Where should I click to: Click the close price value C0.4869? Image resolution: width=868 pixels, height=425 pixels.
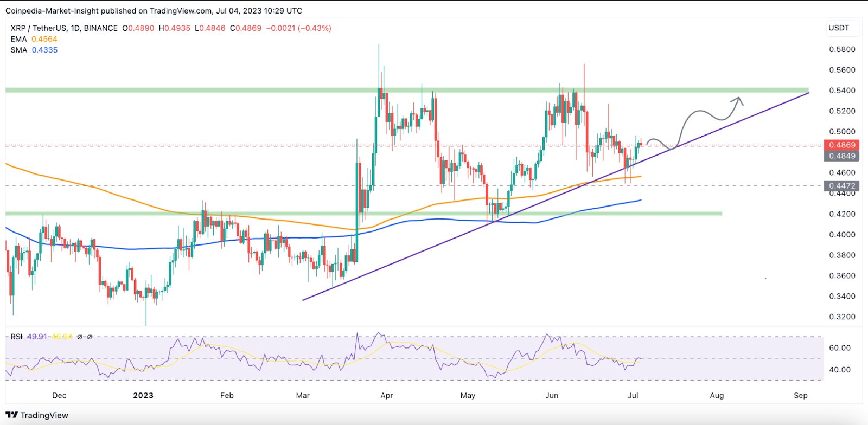246,28
